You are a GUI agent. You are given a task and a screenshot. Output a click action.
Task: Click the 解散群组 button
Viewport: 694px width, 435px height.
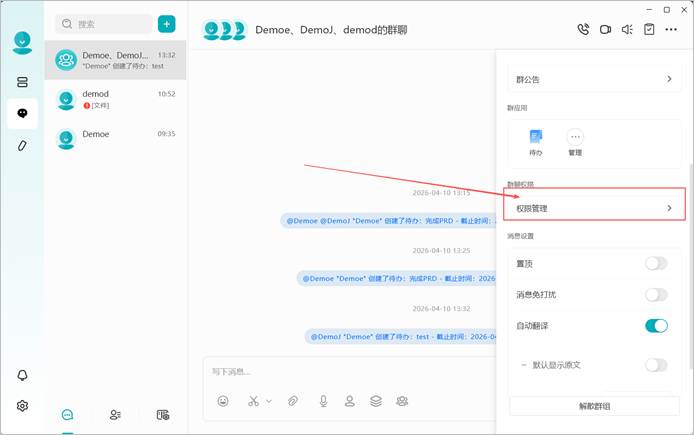click(594, 406)
